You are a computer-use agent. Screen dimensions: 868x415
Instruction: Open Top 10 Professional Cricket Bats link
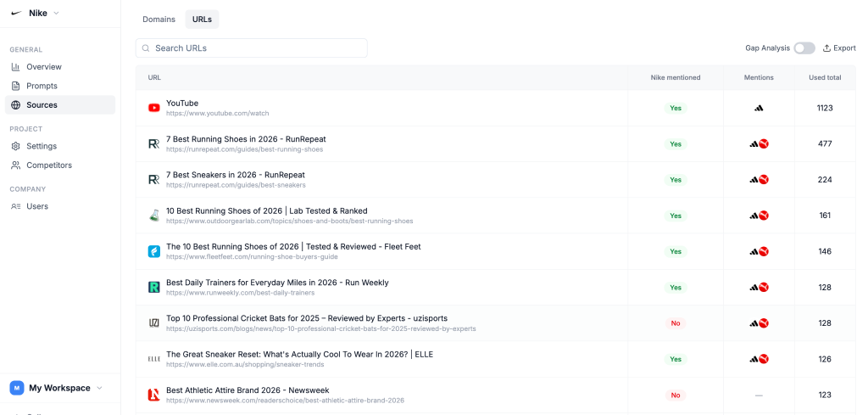(307, 318)
